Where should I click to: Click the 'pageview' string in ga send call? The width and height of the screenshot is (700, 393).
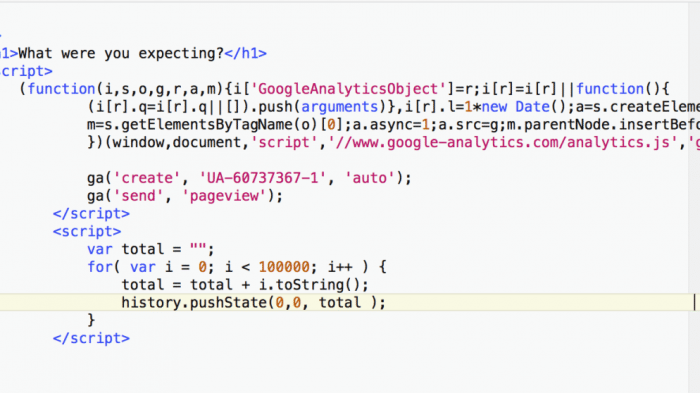[x=224, y=196]
